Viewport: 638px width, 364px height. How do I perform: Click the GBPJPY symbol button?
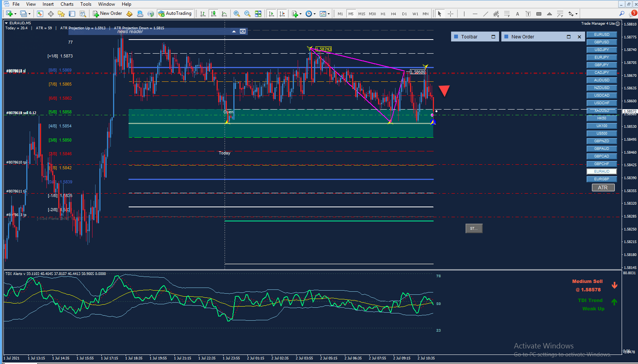click(601, 65)
